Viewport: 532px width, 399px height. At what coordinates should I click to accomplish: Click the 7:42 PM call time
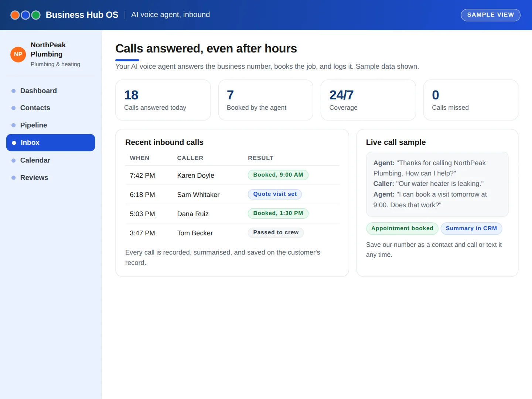point(142,175)
